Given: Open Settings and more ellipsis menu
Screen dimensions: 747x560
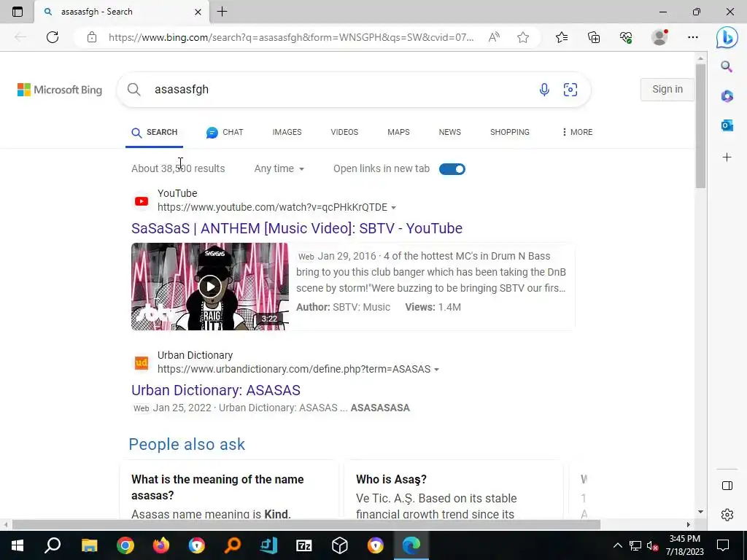Looking at the screenshot, I should 693,37.
